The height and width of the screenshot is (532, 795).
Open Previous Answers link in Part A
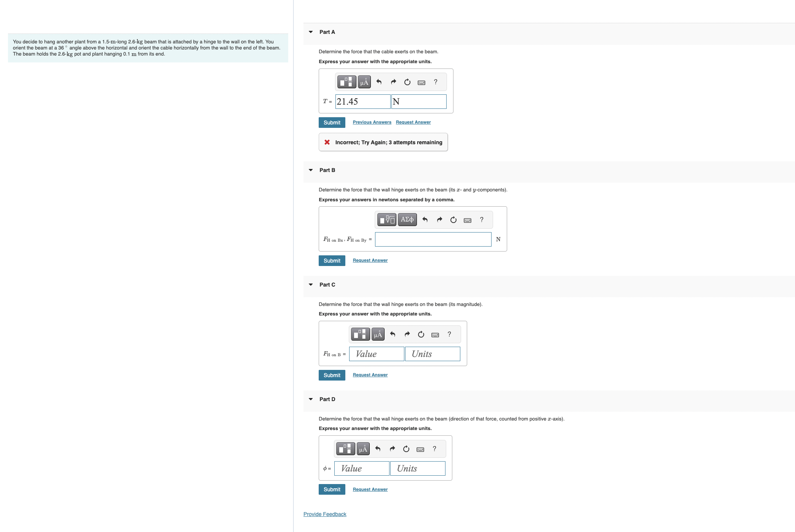372,122
